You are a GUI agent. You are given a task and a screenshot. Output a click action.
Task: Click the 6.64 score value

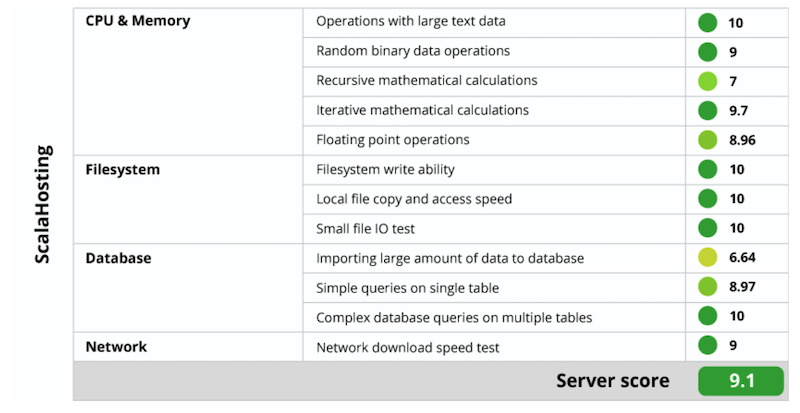[x=742, y=258]
